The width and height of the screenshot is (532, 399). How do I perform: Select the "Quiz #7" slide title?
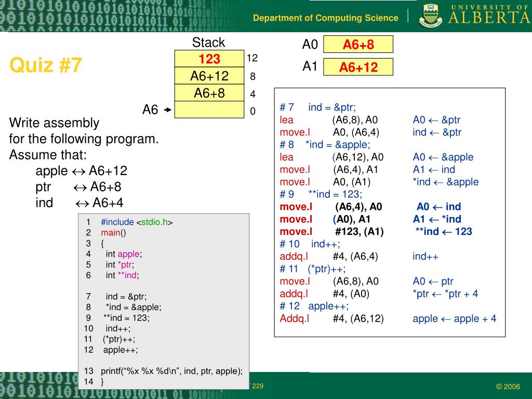(46, 64)
